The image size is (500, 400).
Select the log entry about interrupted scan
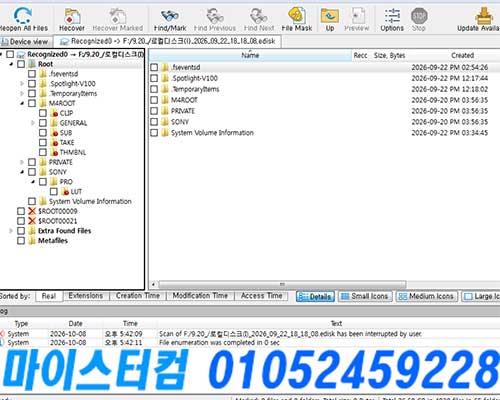point(250,334)
